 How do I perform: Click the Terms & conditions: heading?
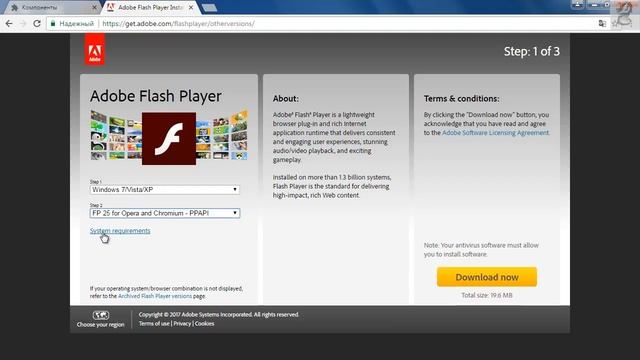(x=462, y=99)
